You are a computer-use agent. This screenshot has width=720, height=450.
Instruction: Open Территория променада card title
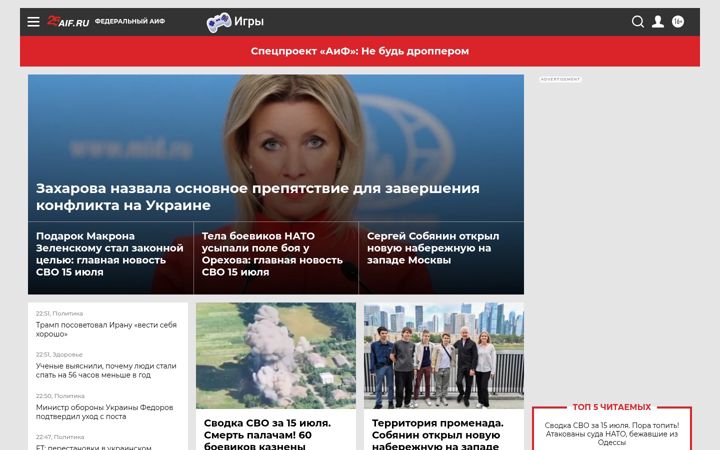point(438,434)
